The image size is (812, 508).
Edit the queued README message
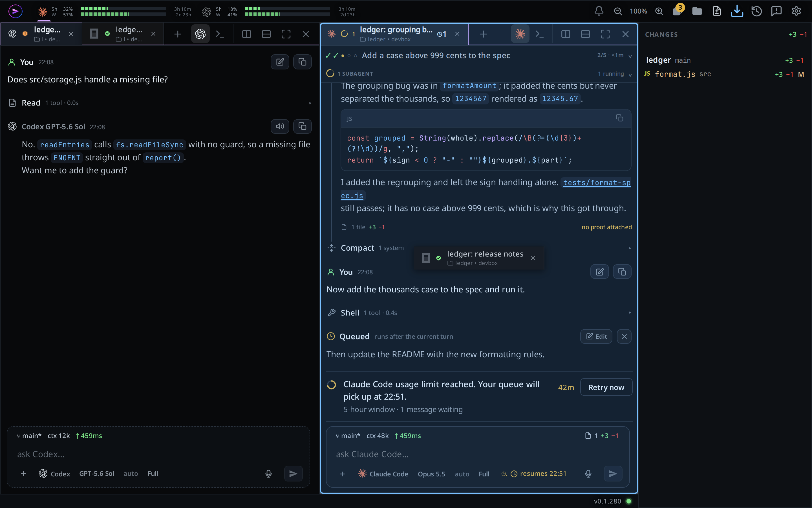pyautogui.click(x=596, y=336)
